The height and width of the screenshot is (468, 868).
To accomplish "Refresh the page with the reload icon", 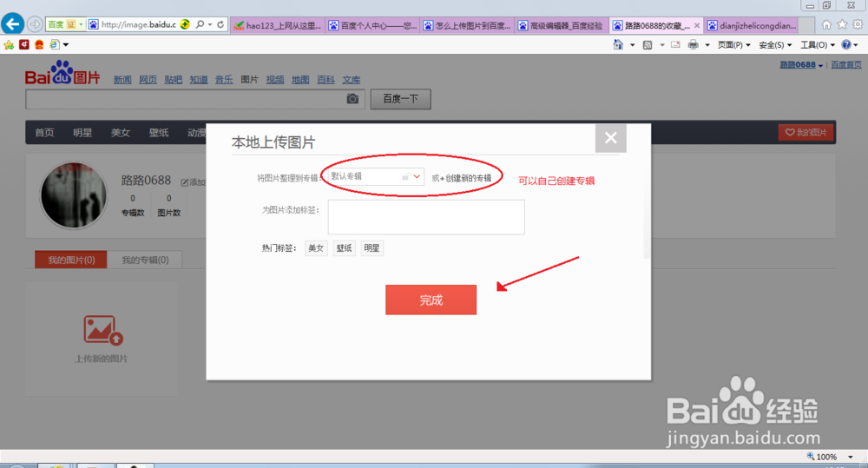I will coord(220,24).
